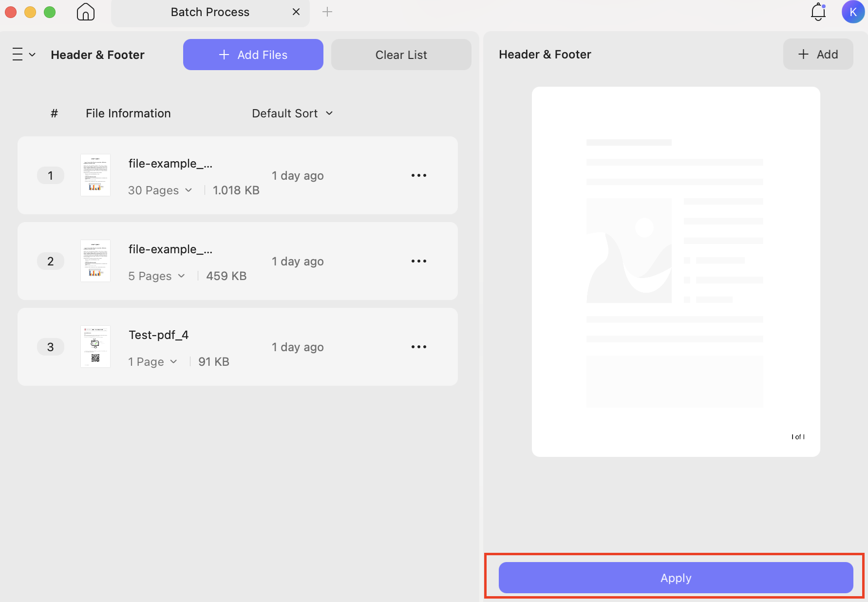
Task: Close the Batch Process tab
Action: [296, 12]
